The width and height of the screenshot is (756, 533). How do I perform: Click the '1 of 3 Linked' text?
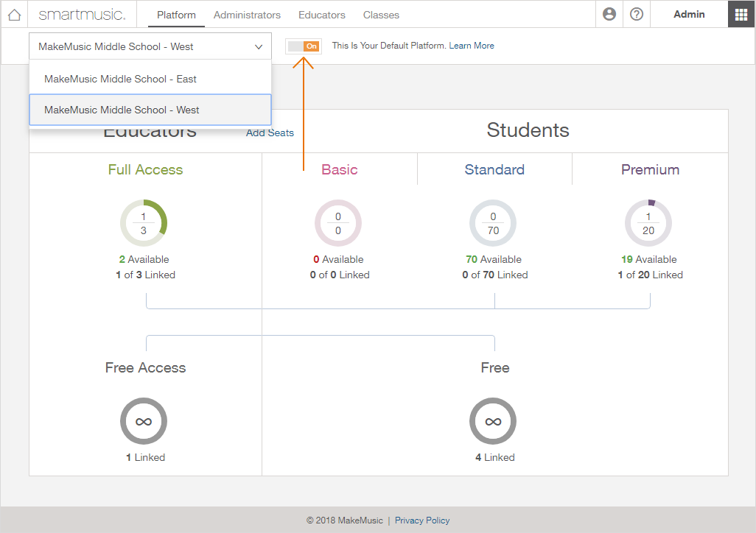(x=146, y=275)
